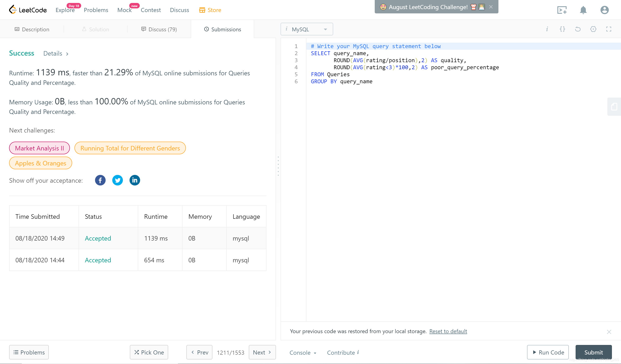This screenshot has height=364, width=621.
Task: Toggle fullscreen editor mode
Action: tap(609, 29)
